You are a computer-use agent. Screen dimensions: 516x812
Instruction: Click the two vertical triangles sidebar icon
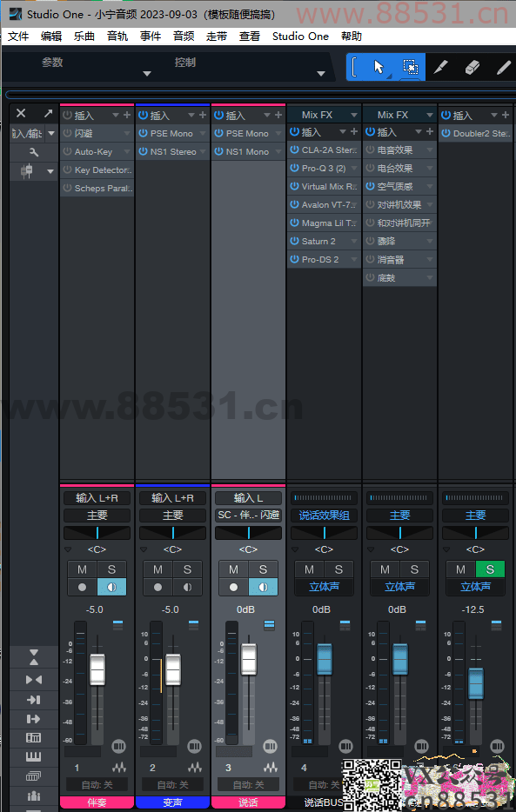tap(34, 656)
